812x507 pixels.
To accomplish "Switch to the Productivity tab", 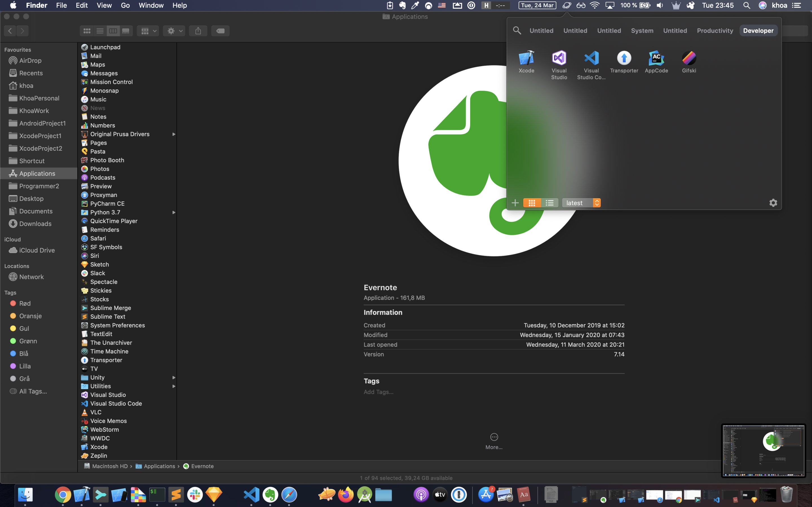I will [x=715, y=30].
